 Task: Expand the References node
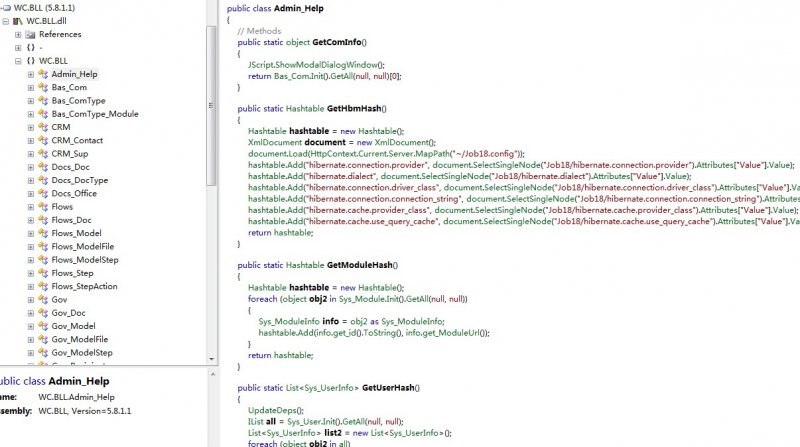(18, 35)
